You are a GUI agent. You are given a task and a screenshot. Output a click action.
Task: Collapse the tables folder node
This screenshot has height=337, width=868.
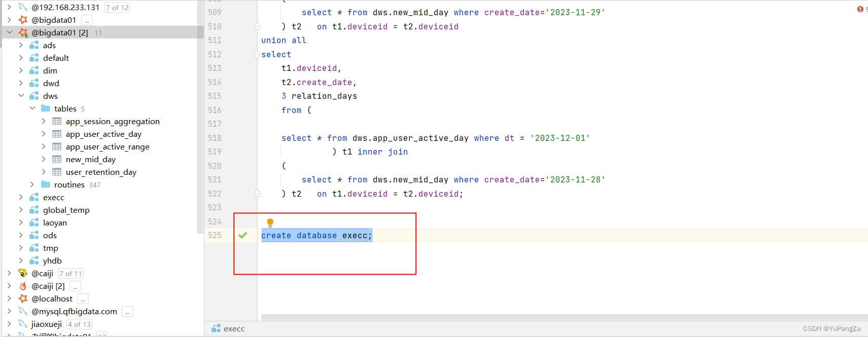pos(32,108)
